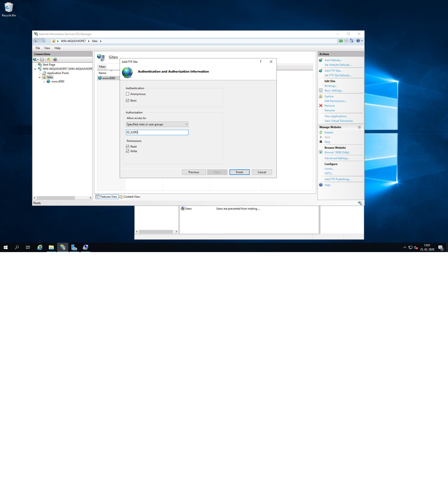Click the Finish button
448x478 pixels.
point(240,172)
